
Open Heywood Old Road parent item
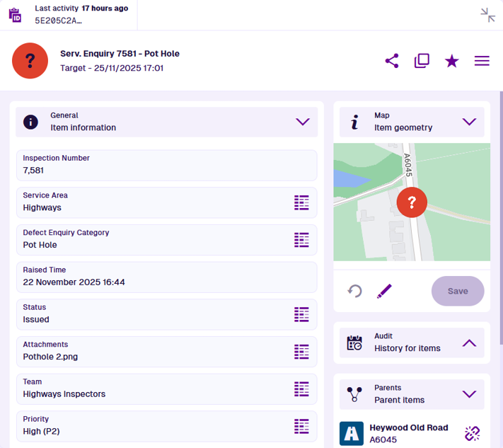[408, 433]
